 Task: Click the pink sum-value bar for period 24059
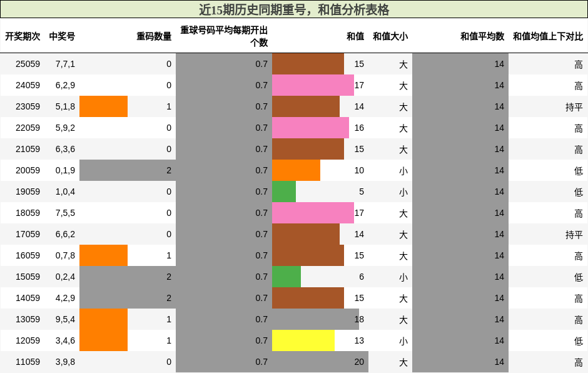[313, 85]
